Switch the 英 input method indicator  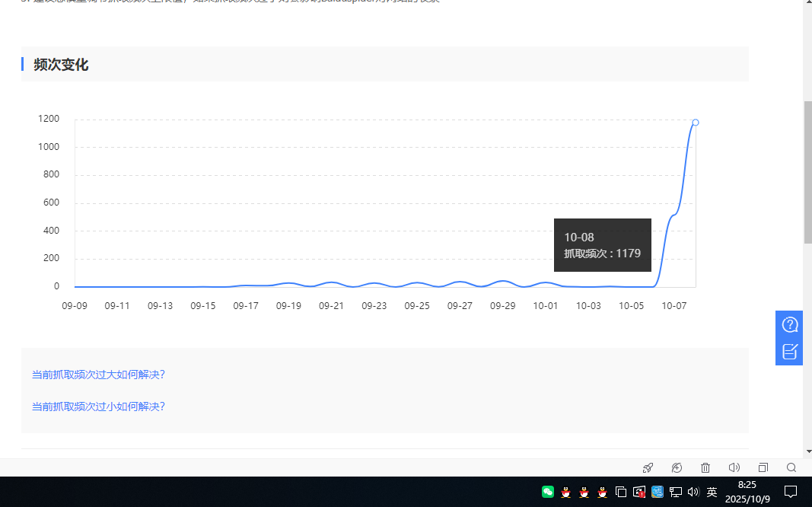click(712, 492)
